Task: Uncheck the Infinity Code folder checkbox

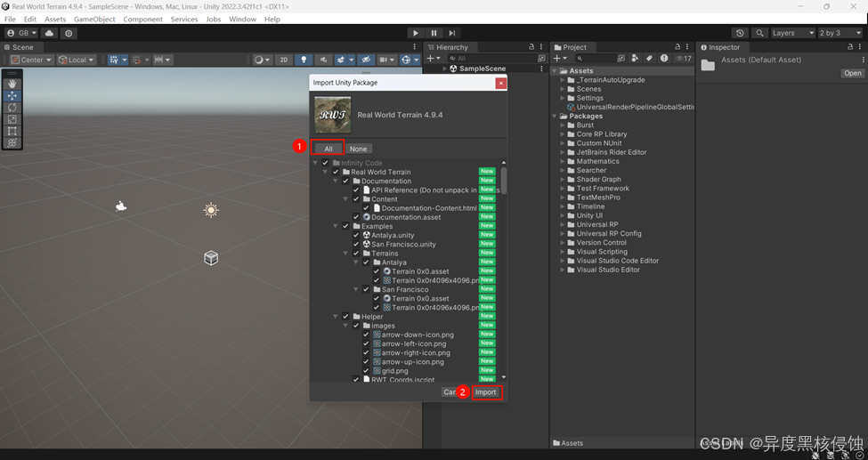Action: 326,164
